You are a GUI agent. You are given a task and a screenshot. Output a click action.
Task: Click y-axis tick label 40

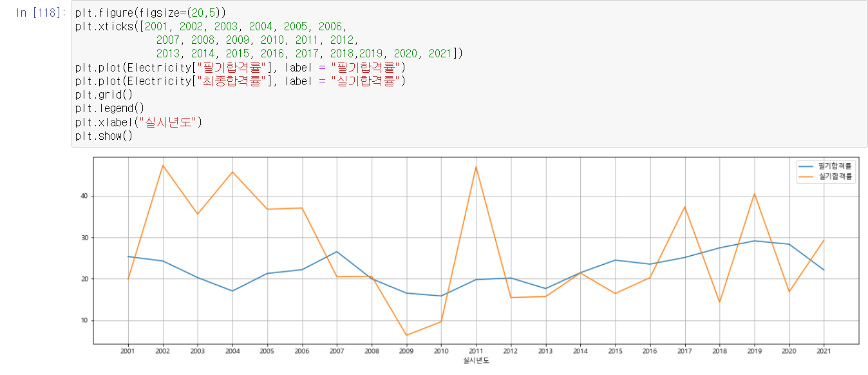pyautogui.click(x=84, y=196)
